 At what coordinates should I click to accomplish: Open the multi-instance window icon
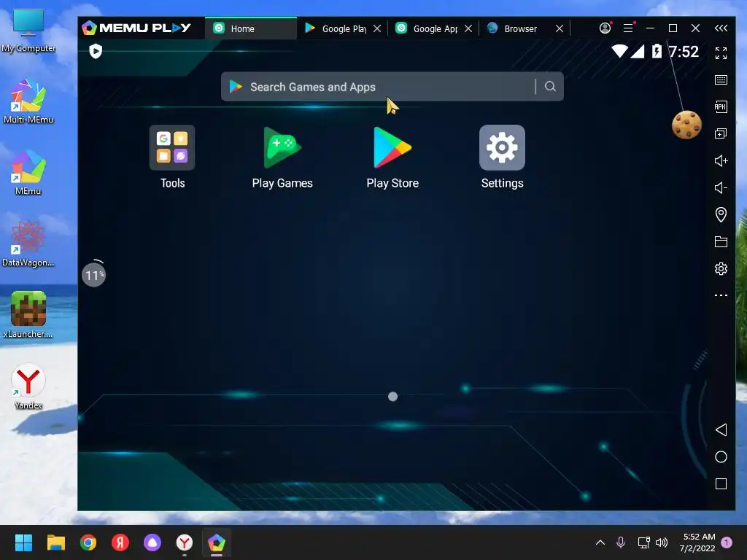point(721,134)
